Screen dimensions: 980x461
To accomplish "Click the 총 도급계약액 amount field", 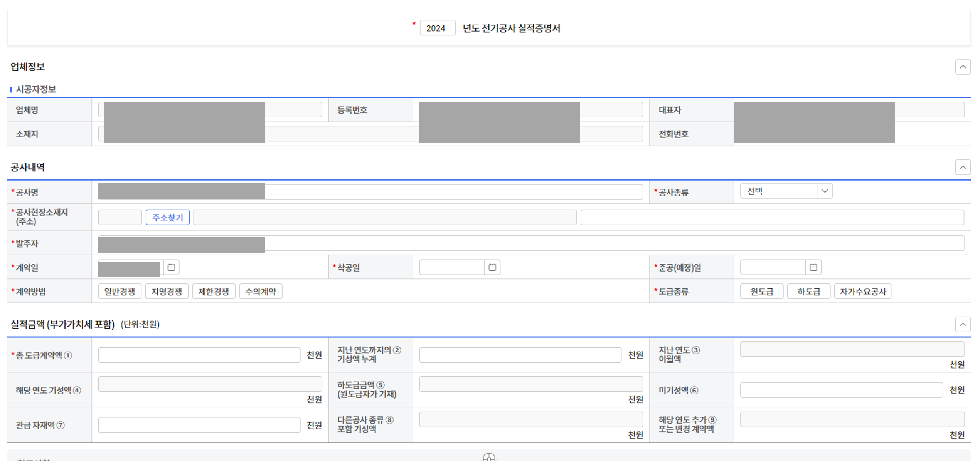I will tap(199, 355).
